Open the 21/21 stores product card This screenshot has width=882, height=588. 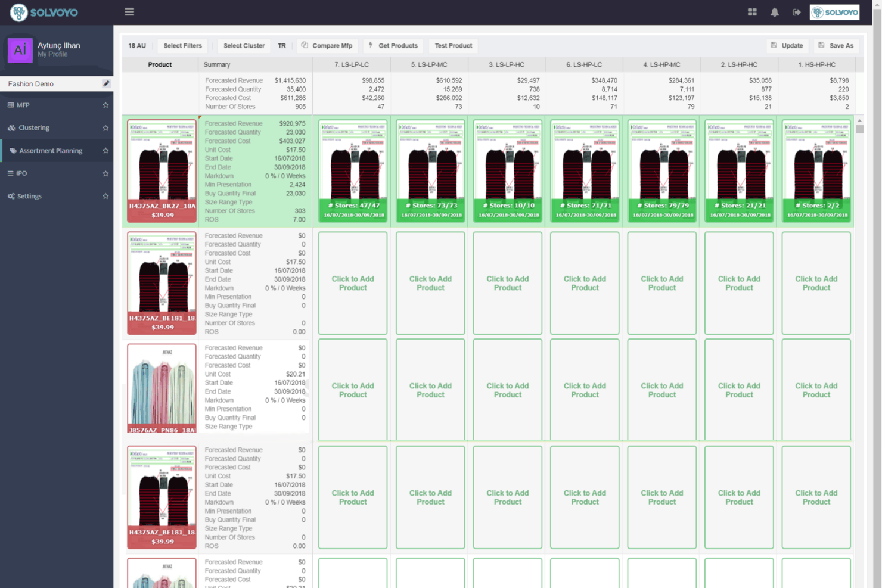point(739,171)
